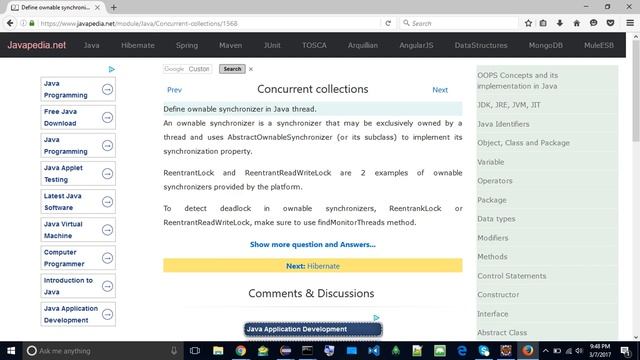
Task: Open the Maven menu item
Action: coord(231,45)
